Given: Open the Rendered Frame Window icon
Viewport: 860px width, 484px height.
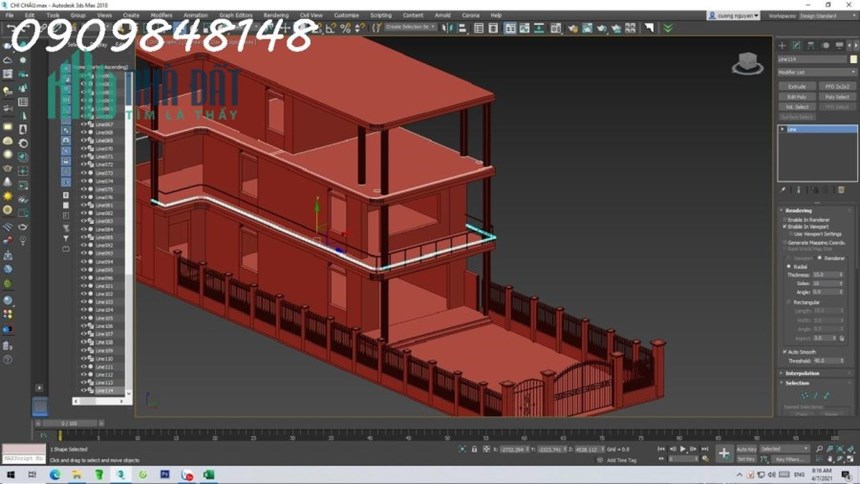Looking at the screenshot, I should (587, 28).
